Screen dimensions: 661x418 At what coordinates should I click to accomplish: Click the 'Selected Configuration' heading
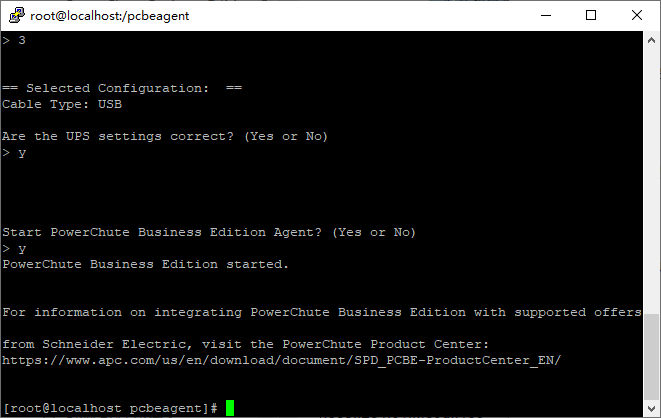122,88
